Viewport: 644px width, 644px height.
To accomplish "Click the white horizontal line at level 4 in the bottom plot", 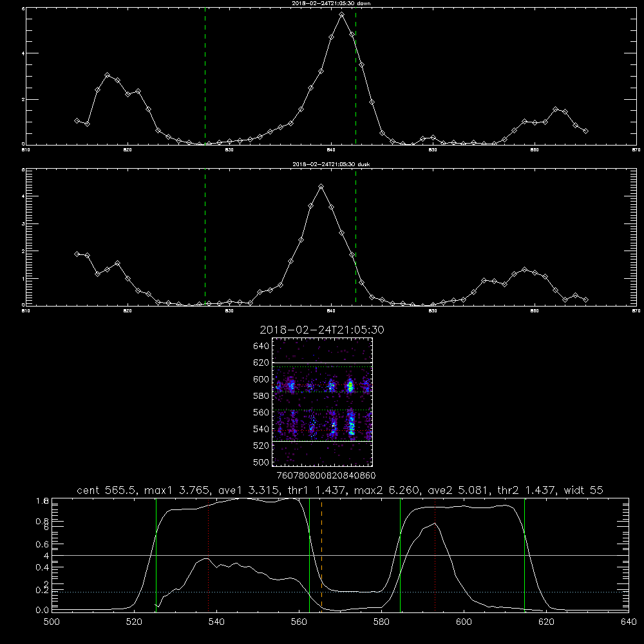I will (x=340, y=555).
